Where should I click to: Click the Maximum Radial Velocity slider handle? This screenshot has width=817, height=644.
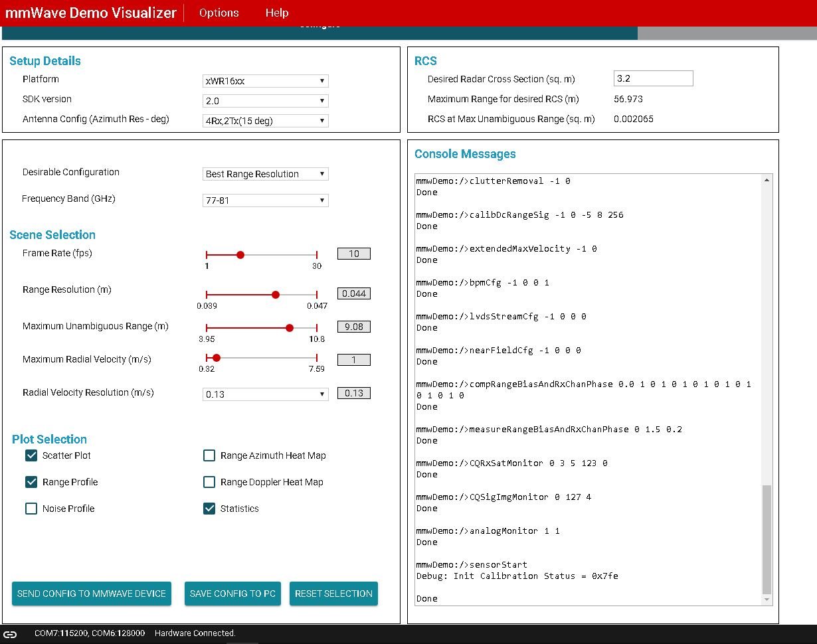pos(217,358)
